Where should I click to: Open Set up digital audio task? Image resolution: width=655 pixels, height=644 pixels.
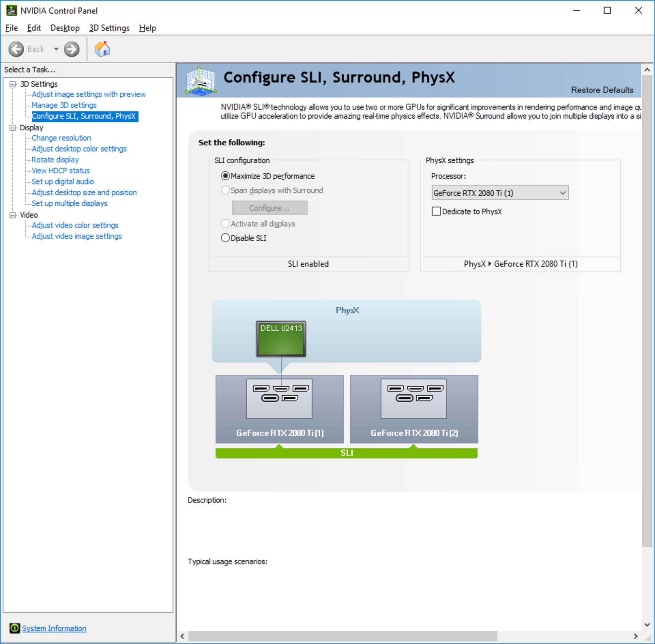[x=62, y=181]
